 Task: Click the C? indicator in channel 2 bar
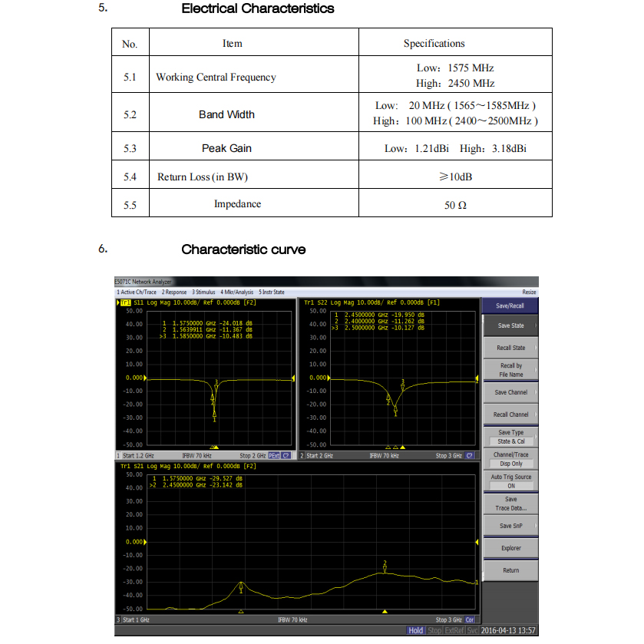point(470,455)
